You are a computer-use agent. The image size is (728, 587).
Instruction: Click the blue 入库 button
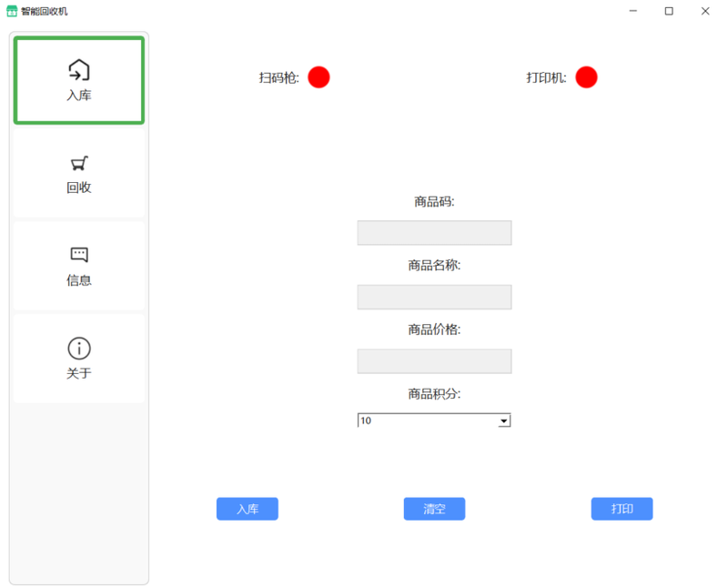[x=248, y=509]
